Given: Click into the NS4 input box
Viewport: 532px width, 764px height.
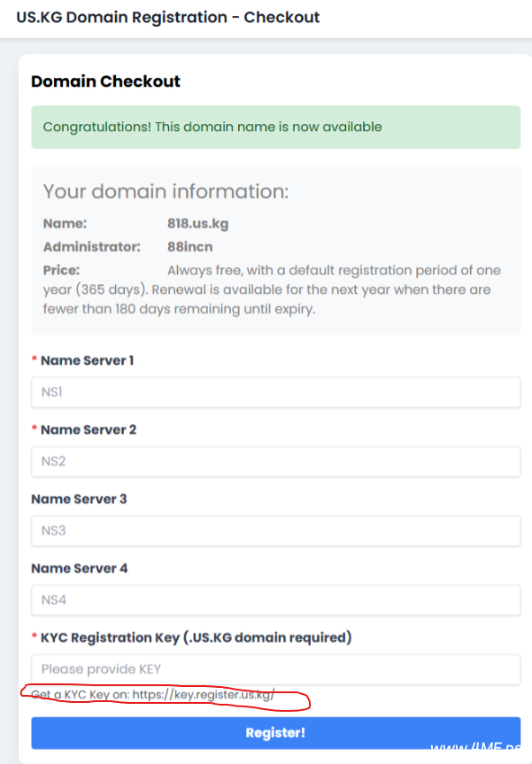Looking at the screenshot, I should point(275,599).
